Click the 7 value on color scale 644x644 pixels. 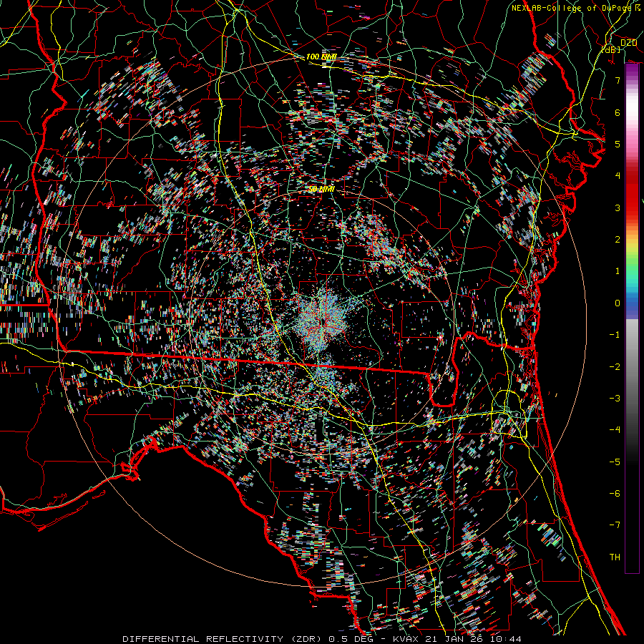click(x=618, y=80)
